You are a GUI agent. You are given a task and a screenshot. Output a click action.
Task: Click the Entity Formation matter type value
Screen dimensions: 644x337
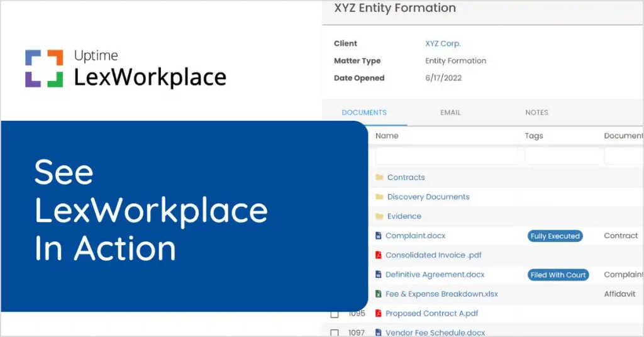[455, 61]
